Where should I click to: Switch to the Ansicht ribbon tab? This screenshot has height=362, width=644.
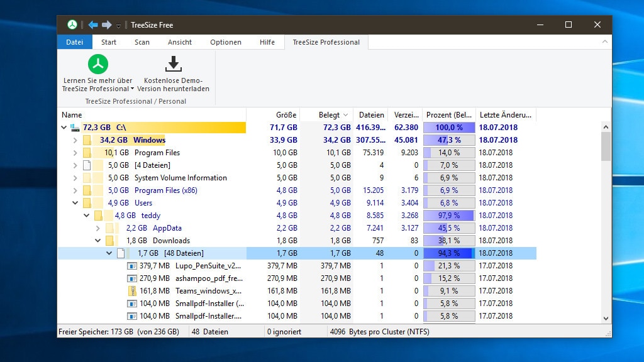pyautogui.click(x=179, y=42)
